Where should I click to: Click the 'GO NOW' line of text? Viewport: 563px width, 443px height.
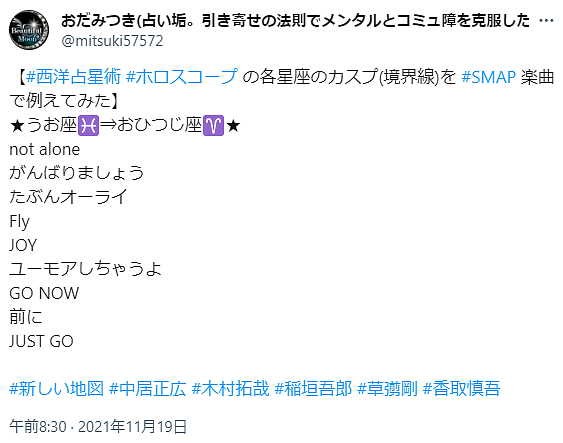pyautogui.click(x=44, y=293)
